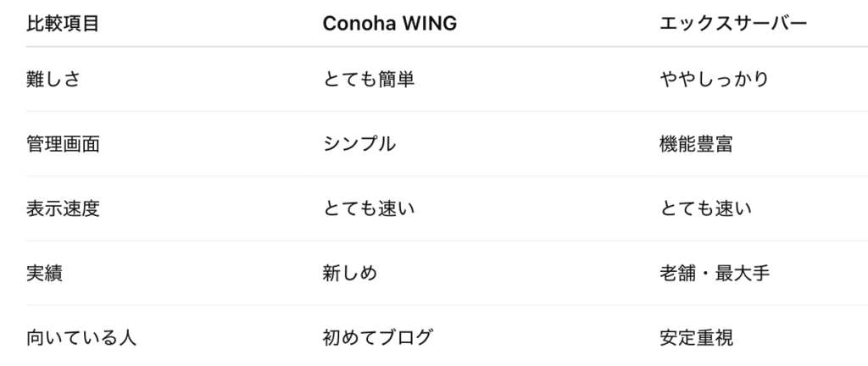Click the word WING in the header
The height and width of the screenshot is (366, 868).
429,24
